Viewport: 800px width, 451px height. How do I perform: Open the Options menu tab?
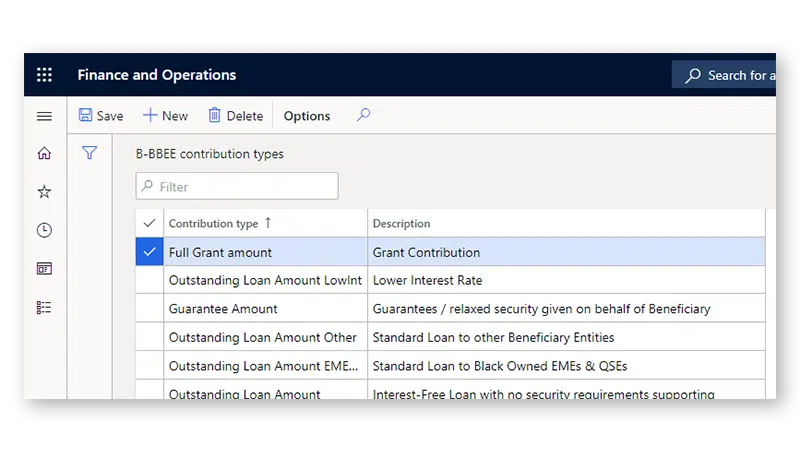[306, 116]
